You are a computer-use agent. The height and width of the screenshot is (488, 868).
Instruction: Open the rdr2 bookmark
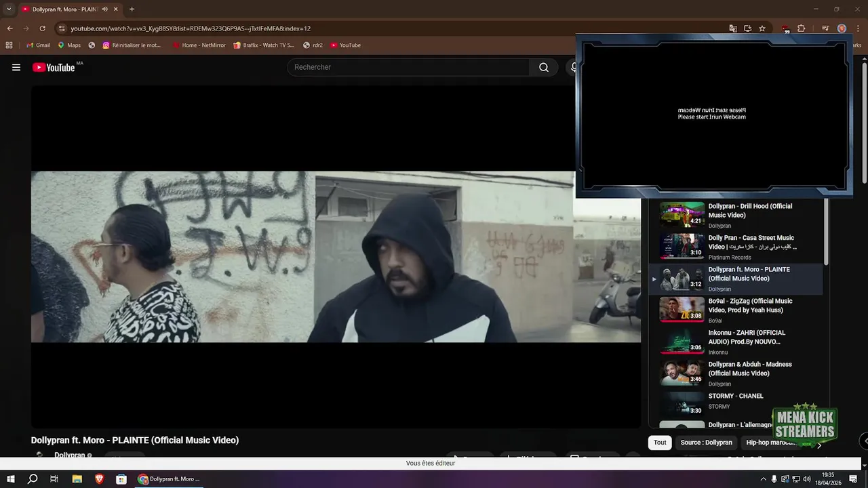313,45
